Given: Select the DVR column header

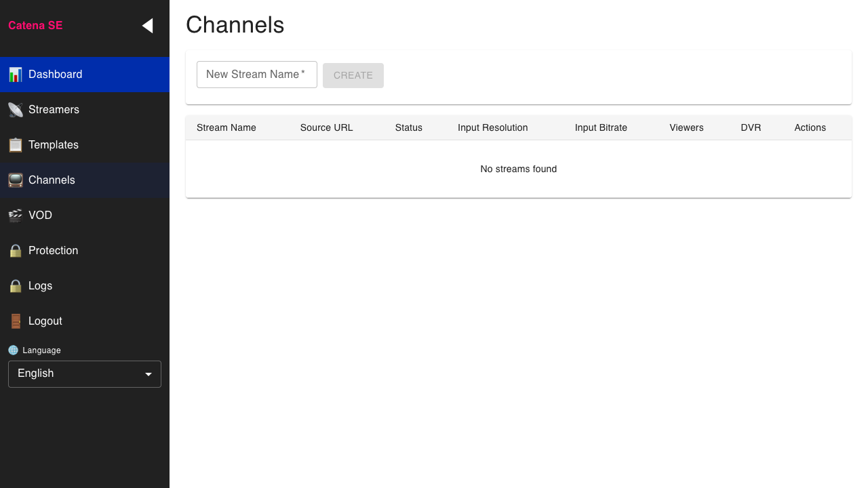Looking at the screenshot, I should 751,127.
